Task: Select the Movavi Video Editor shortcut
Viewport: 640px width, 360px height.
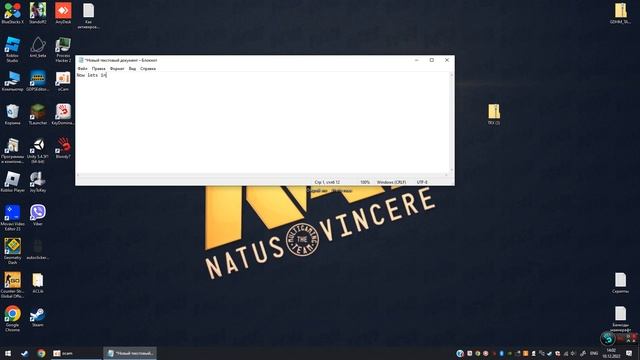Action: (12, 218)
